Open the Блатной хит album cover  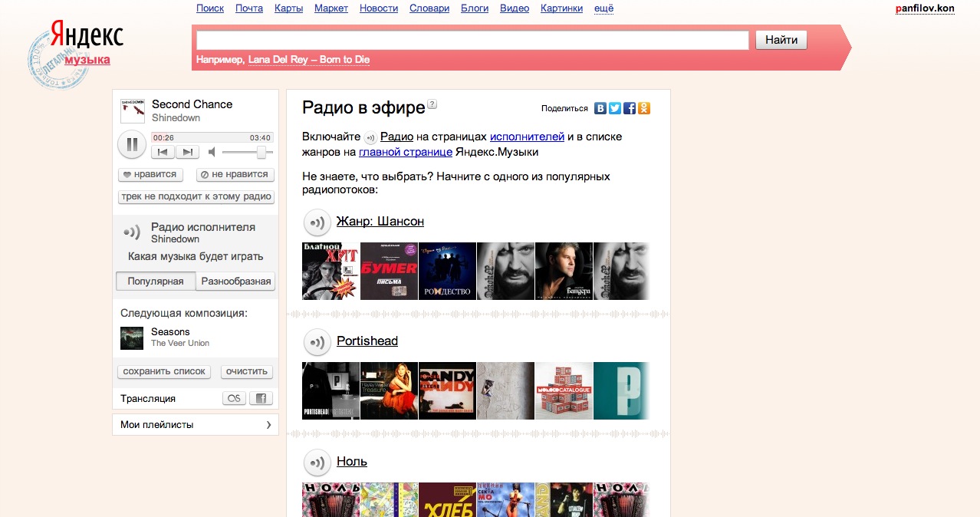point(331,271)
